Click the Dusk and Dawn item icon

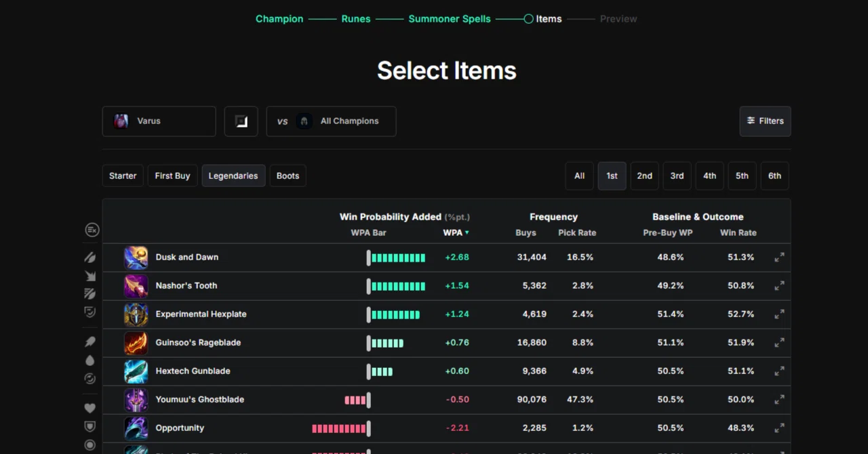[136, 257]
